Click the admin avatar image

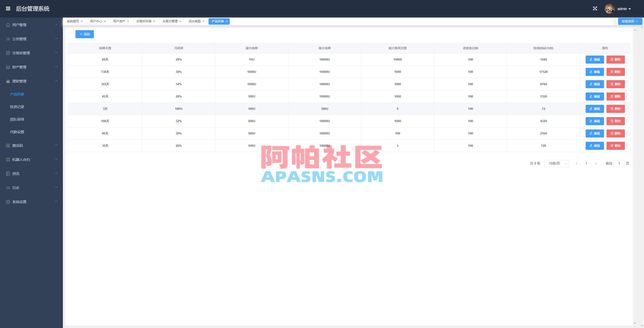point(609,9)
